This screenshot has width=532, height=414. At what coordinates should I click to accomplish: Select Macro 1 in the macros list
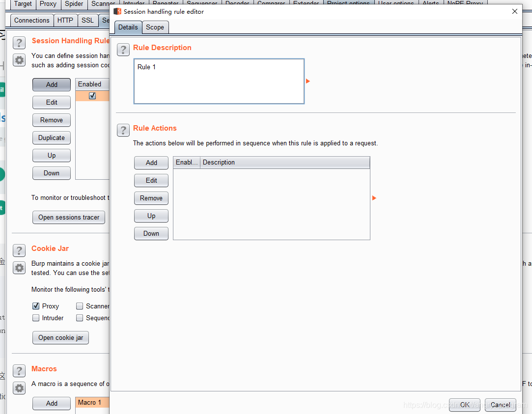(x=92, y=403)
